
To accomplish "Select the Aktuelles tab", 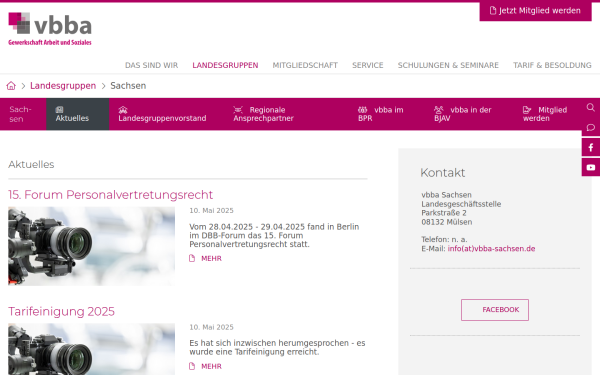I will 78,114.
